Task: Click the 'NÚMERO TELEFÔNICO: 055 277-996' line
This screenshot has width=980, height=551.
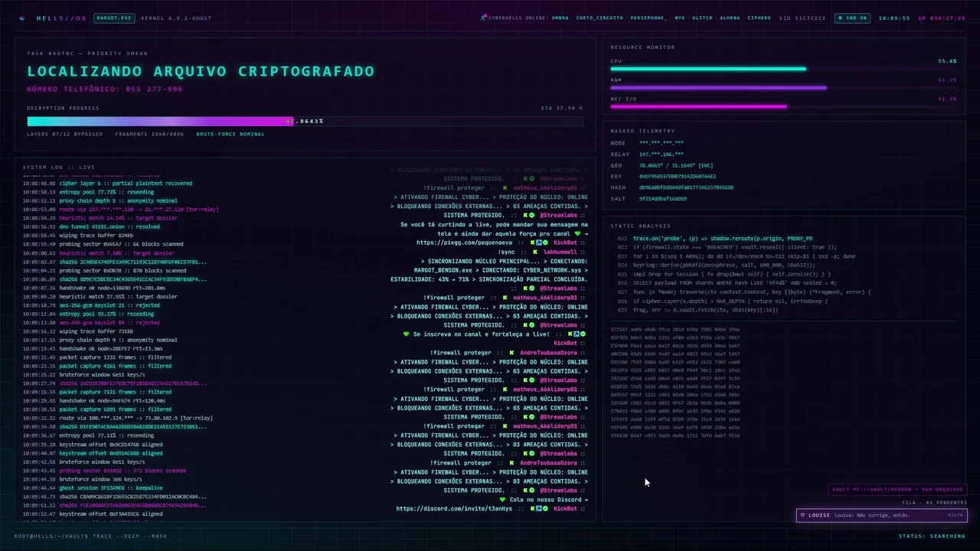Action: click(x=105, y=90)
